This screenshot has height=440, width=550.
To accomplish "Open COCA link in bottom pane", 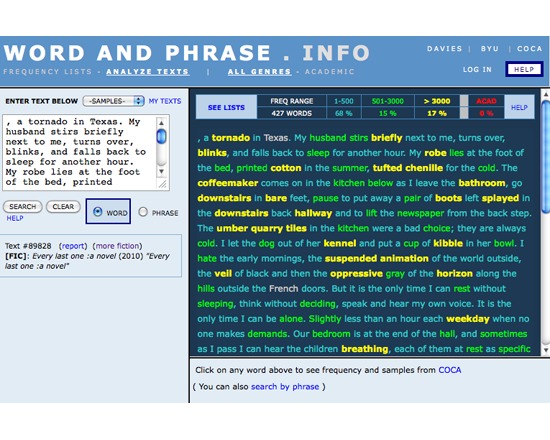I will click(450, 370).
